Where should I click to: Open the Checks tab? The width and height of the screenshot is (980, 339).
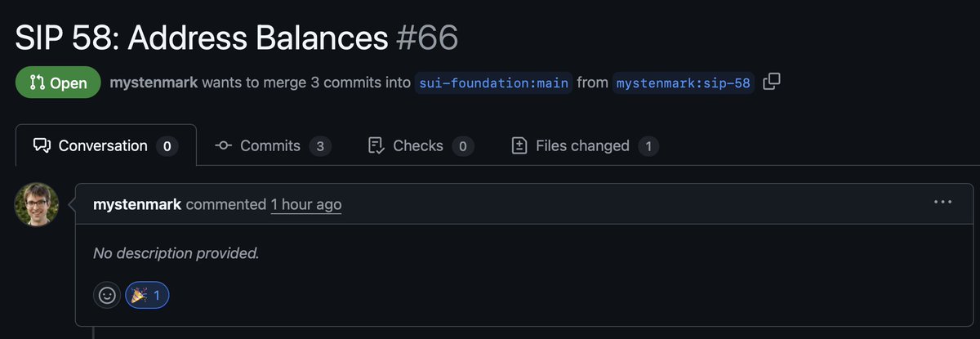(421, 146)
